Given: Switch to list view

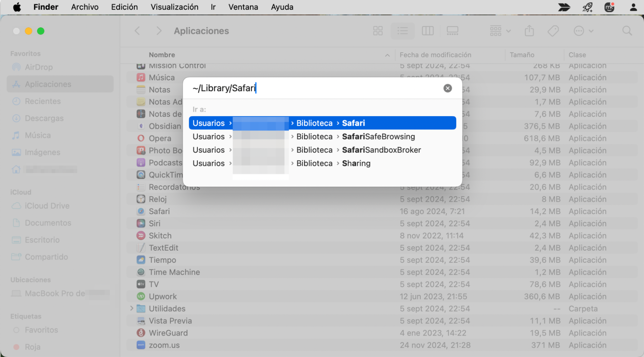Looking at the screenshot, I should pyautogui.click(x=403, y=31).
